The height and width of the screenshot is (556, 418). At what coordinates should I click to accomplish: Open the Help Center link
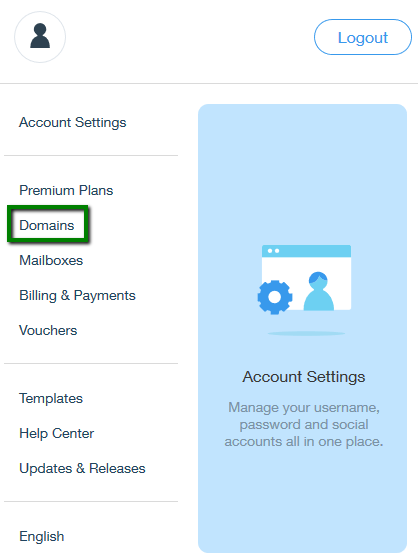tap(57, 433)
